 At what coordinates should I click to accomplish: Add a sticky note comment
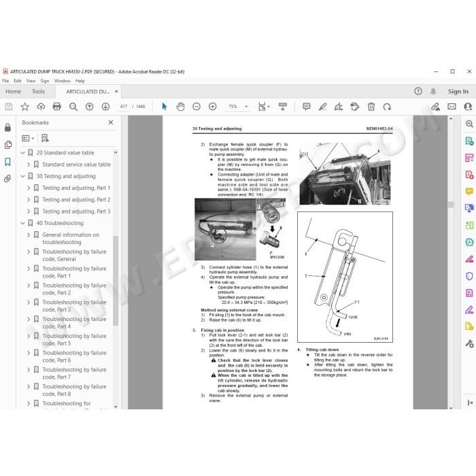pyautogui.click(x=306, y=107)
